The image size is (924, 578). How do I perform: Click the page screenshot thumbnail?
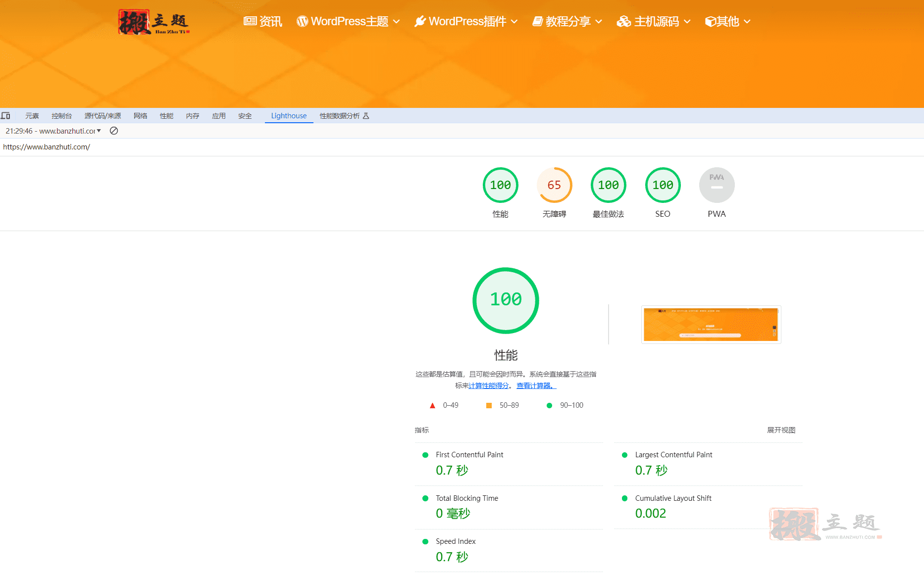pyautogui.click(x=711, y=325)
